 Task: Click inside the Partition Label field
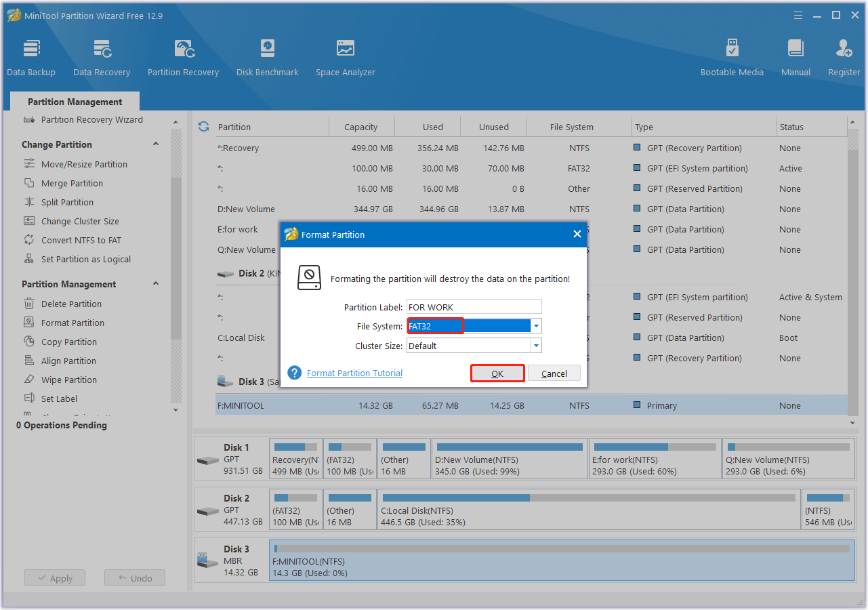click(x=474, y=306)
